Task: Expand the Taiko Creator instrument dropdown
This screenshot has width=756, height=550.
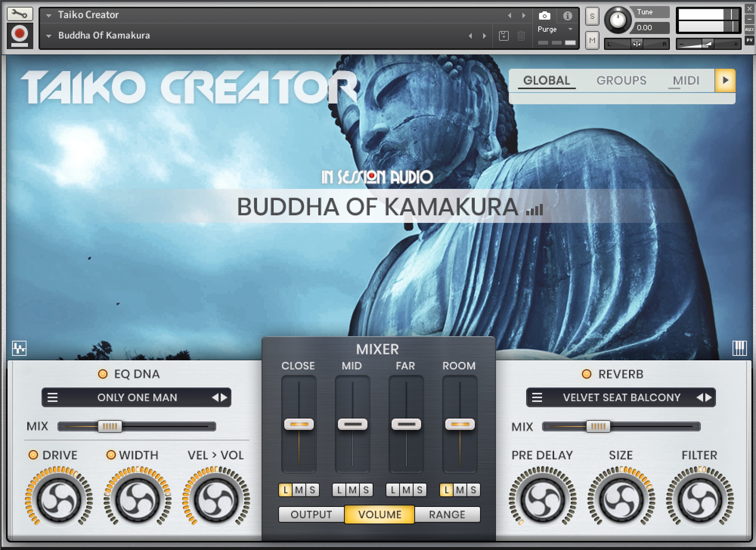Action: pos(49,15)
